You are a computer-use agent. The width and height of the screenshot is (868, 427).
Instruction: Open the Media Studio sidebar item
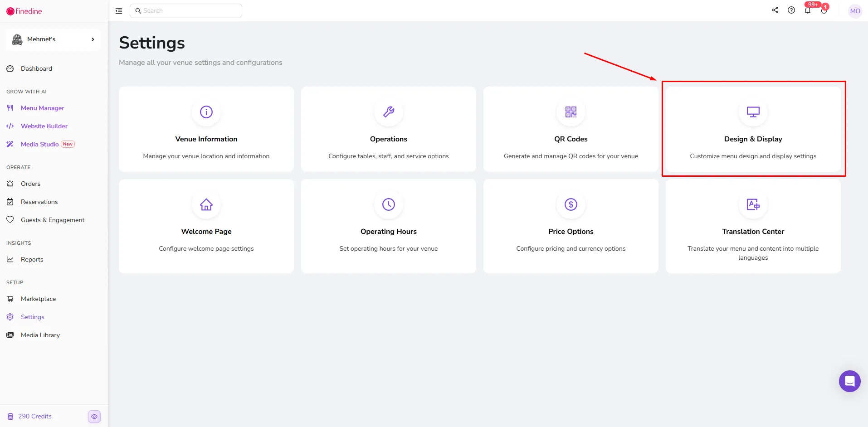tap(40, 144)
